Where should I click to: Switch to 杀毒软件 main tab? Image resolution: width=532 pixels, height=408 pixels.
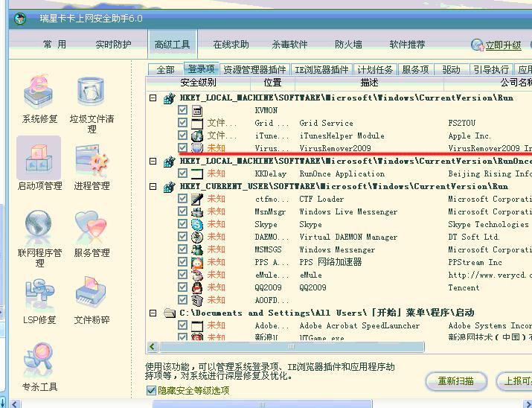(289, 45)
